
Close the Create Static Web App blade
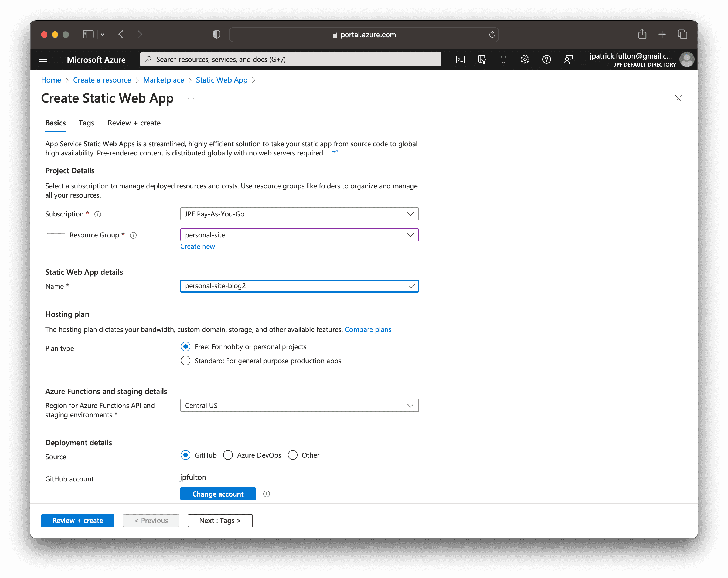tap(678, 98)
